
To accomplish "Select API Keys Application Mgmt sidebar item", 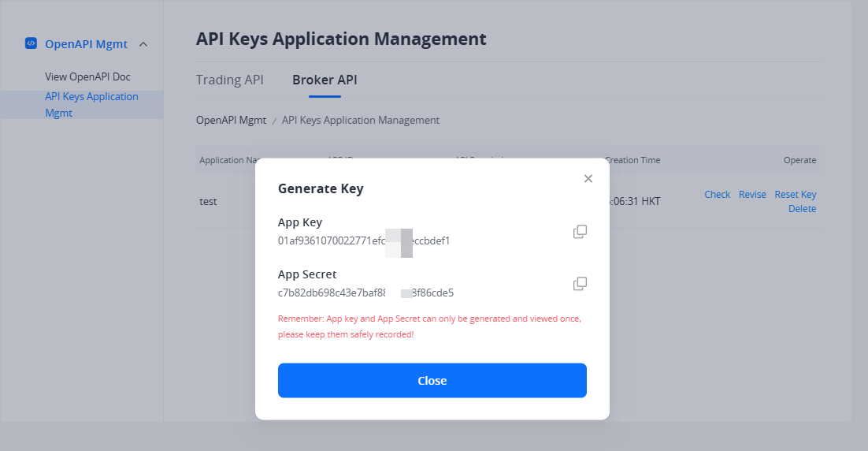I will [x=91, y=105].
